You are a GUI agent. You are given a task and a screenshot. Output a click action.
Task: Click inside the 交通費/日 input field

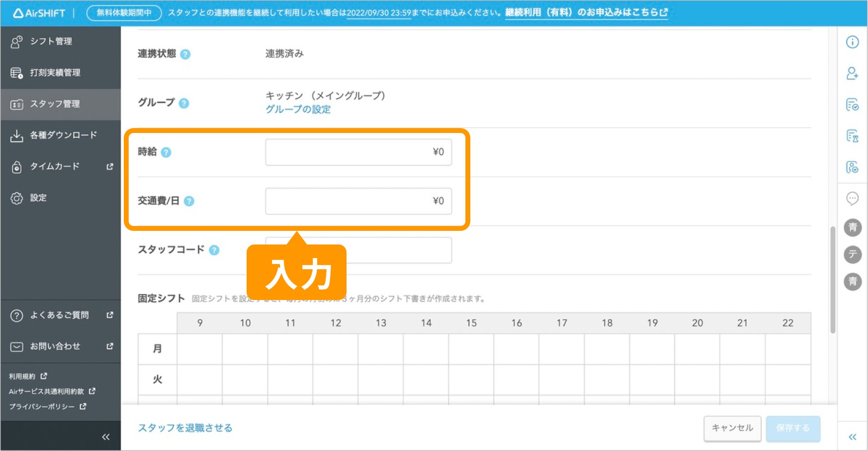pyautogui.click(x=358, y=201)
